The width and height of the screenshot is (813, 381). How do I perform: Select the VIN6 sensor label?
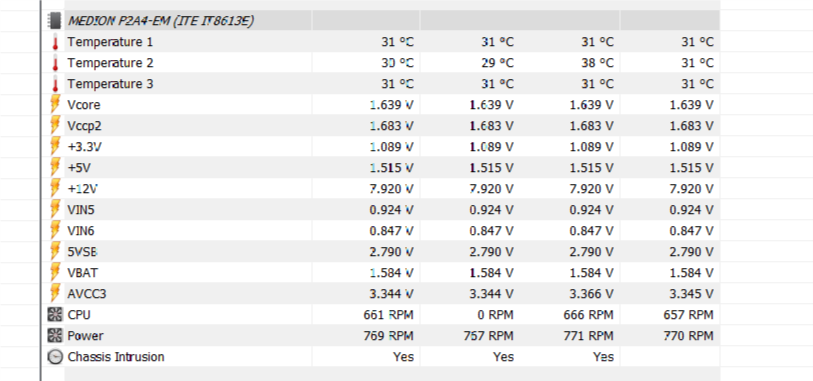tap(81, 231)
